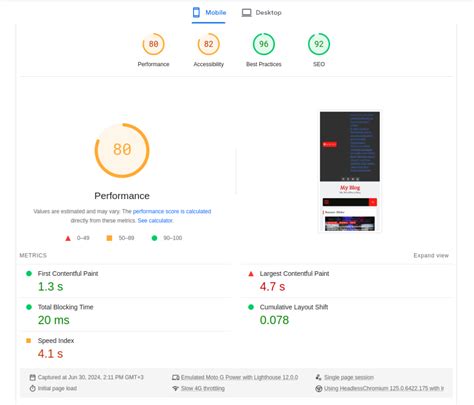This screenshot has width=474, height=405.
Task: Expand view of the metrics section
Action: tap(431, 255)
